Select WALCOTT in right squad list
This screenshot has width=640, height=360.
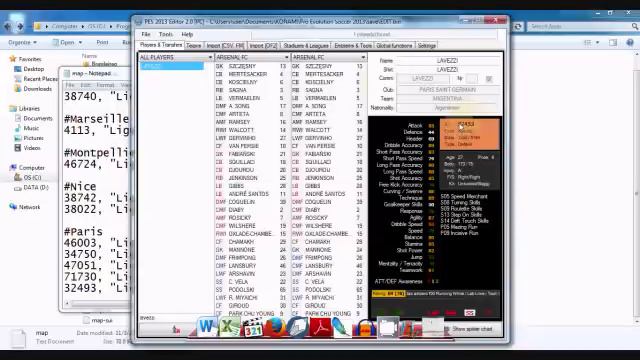pyautogui.click(x=327, y=130)
